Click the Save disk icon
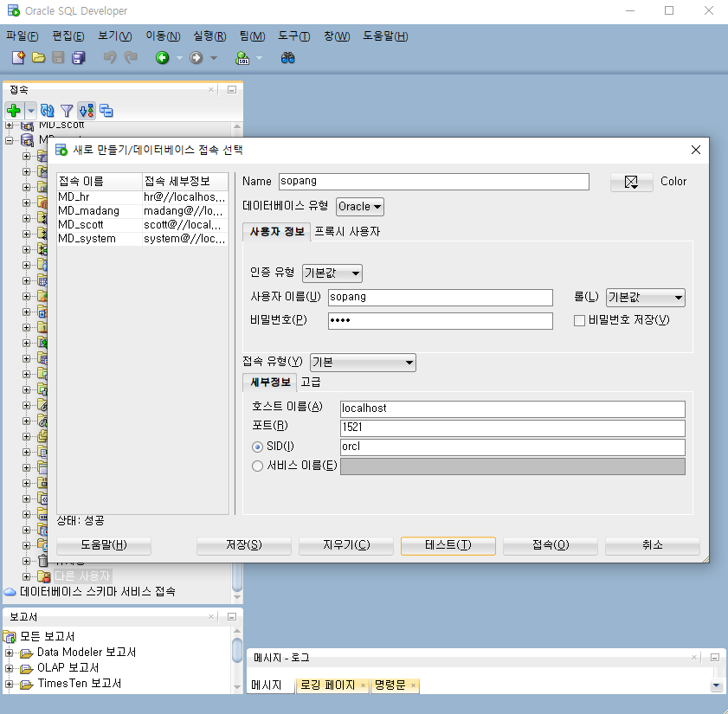The image size is (728, 714). tap(58, 58)
